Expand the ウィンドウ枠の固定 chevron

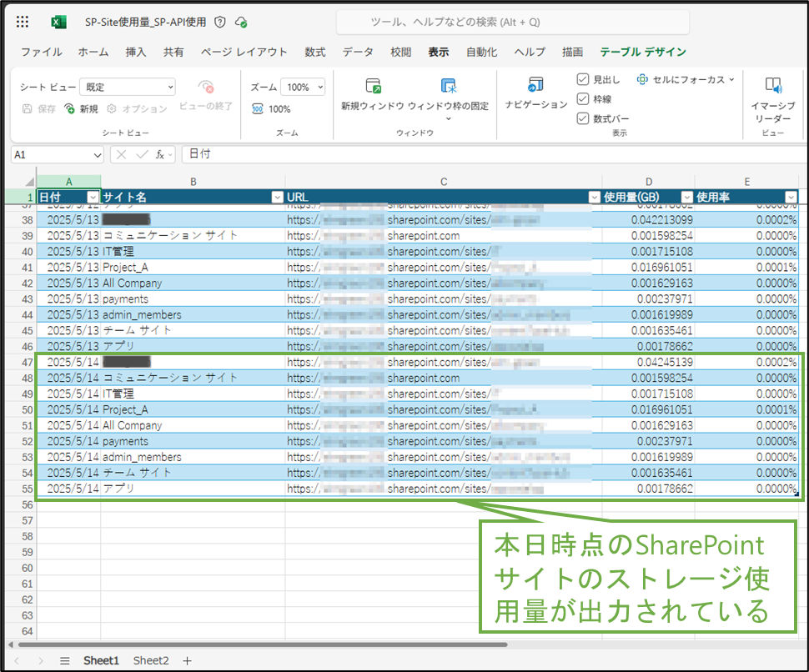point(449,119)
